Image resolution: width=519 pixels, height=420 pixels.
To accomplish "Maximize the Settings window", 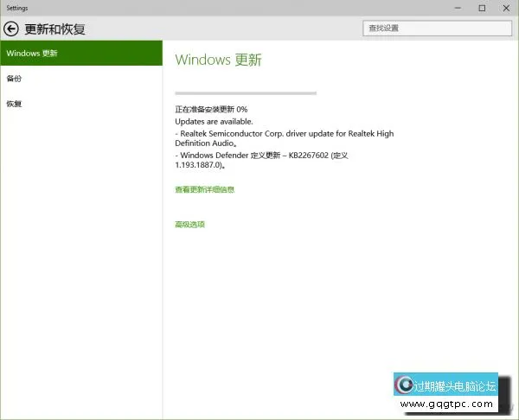I will pos(482,8).
